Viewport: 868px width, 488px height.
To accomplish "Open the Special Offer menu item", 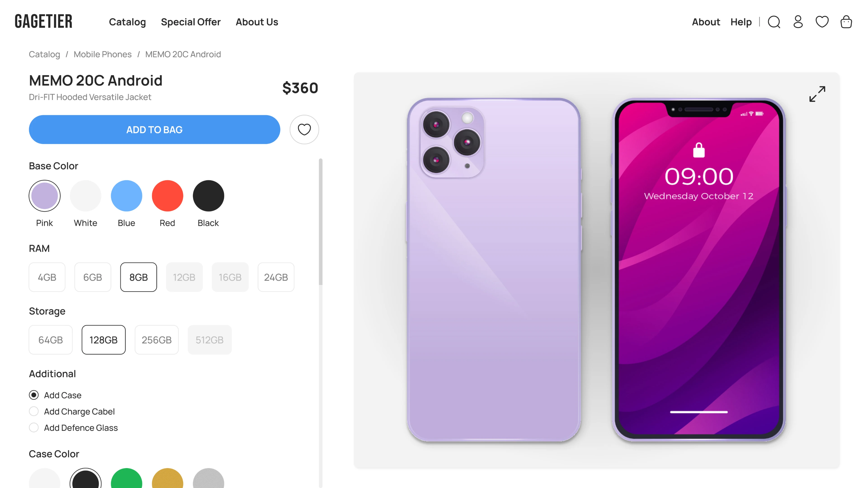I will coord(191,22).
